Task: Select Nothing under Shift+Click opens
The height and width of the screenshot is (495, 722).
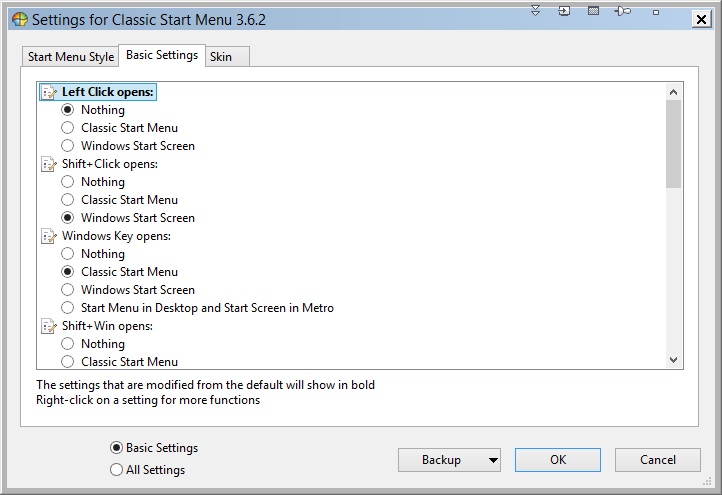Action: coord(68,181)
